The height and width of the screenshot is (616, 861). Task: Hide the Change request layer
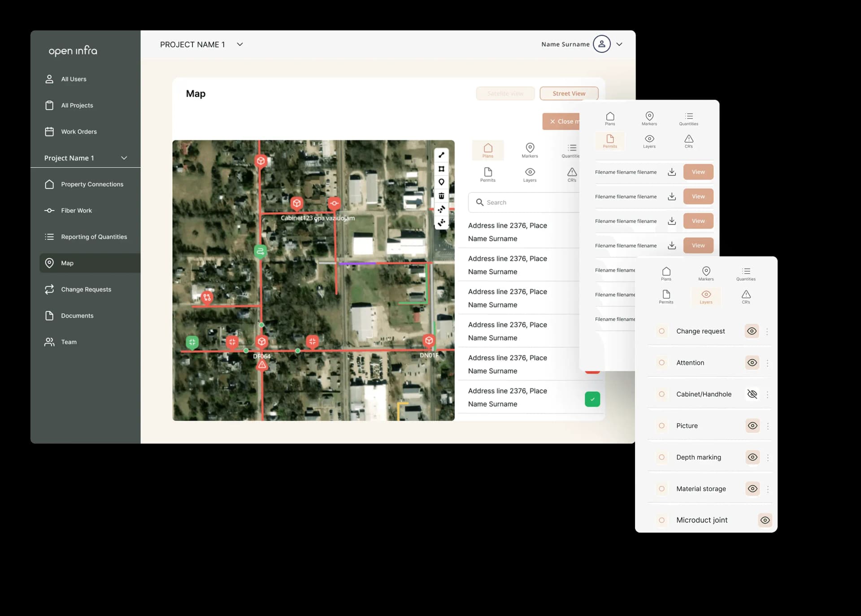click(x=752, y=331)
